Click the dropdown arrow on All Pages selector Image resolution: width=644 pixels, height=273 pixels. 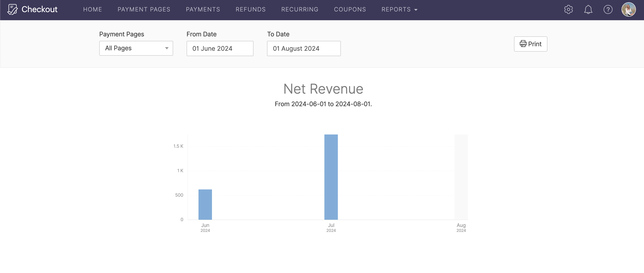[167, 48]
